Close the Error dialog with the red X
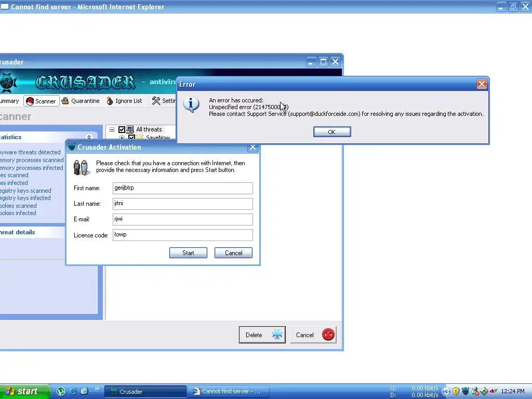Viewport: 532px width, 399px height. coord(482,84)
